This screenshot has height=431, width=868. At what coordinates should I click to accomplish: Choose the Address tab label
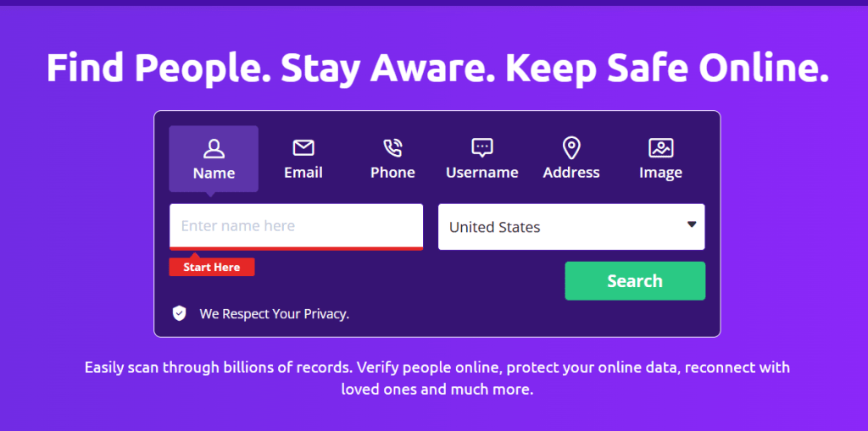click(571, 173)
